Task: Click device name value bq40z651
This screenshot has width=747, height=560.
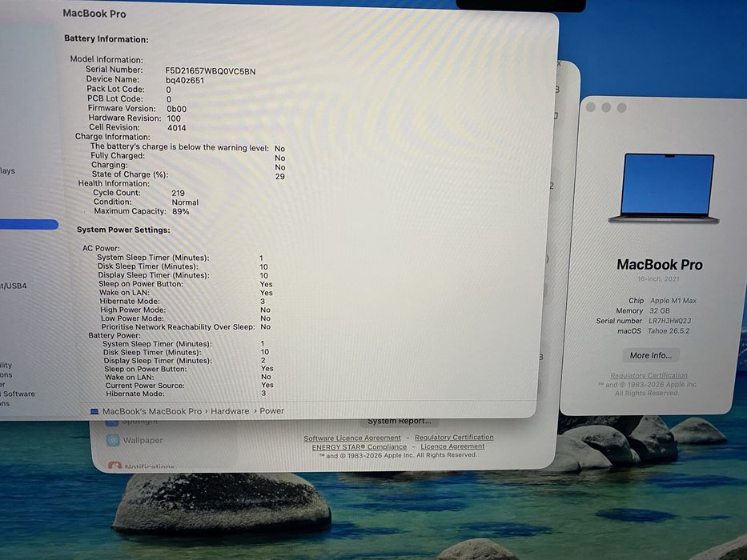Action: [x=185, y=81]
